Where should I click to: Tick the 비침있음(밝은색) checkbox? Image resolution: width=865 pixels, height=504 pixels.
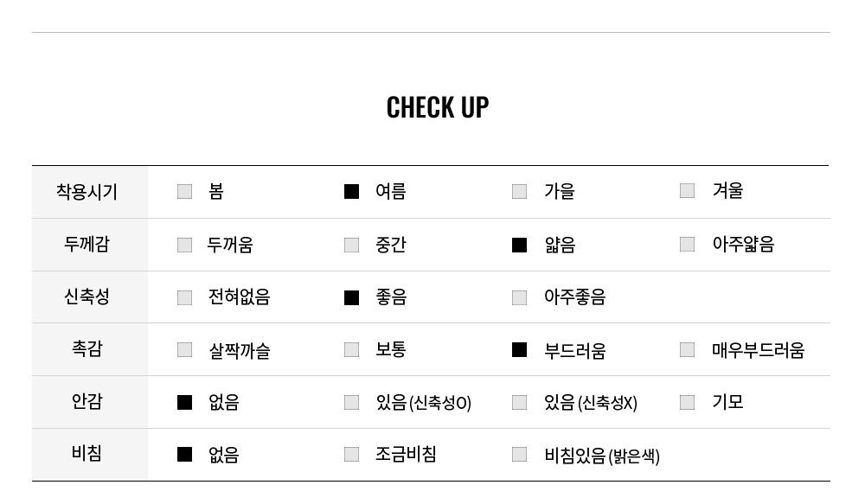click(519, 455)
